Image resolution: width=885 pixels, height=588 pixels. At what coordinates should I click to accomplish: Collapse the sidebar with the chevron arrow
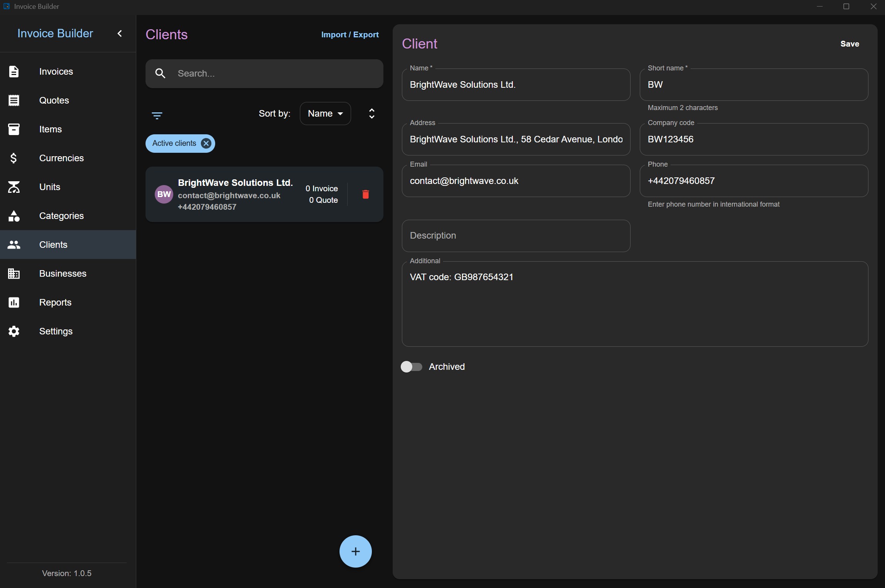120,33
